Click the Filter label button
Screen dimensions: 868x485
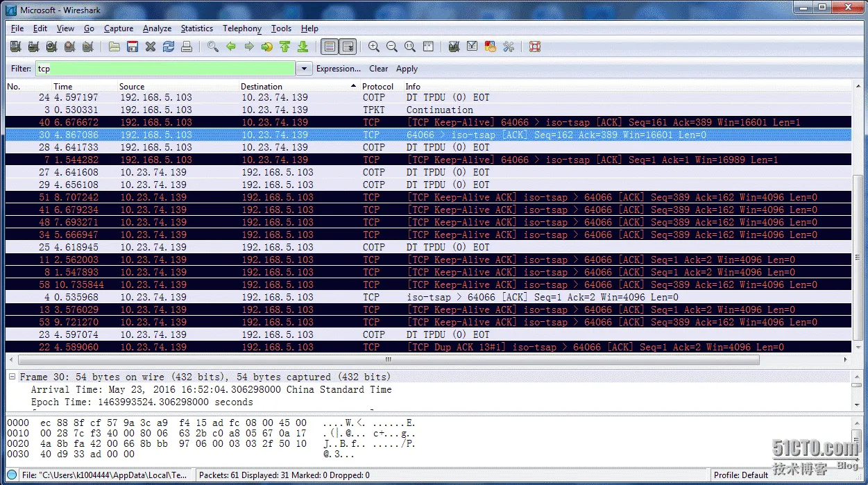click(x=22, y=69)
